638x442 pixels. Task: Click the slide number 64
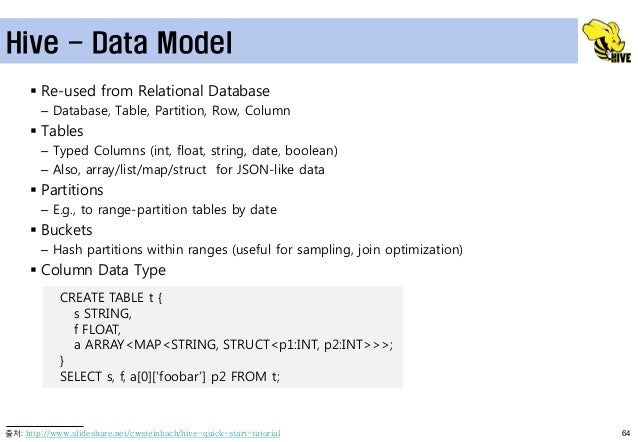[626, 433]
